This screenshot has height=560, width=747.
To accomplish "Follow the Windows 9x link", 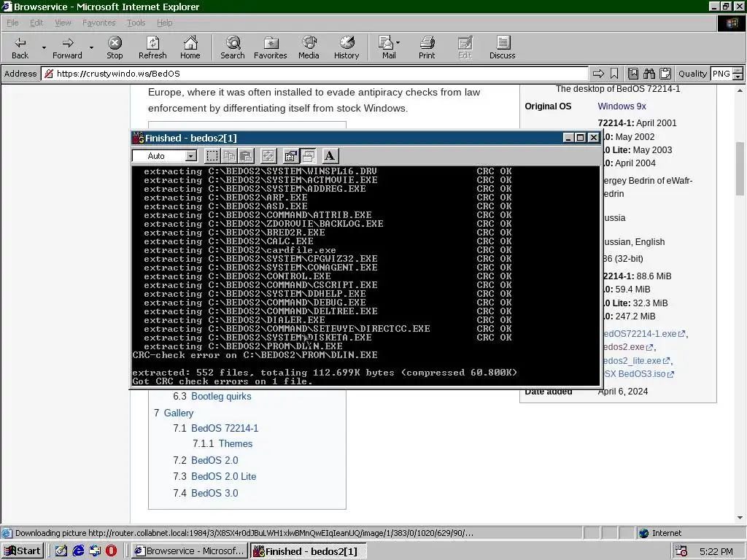I will click(x=622, y=106).
